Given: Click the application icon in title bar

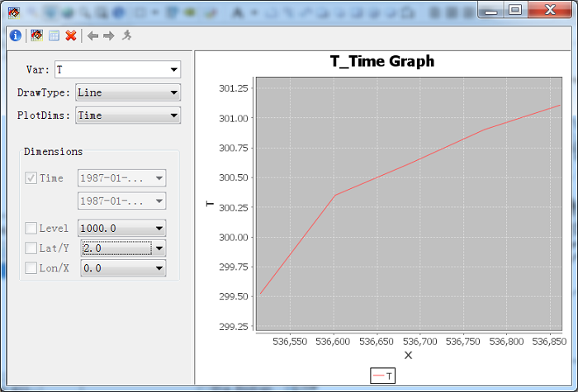Looking at the screenshot, I should click(14, 13).
